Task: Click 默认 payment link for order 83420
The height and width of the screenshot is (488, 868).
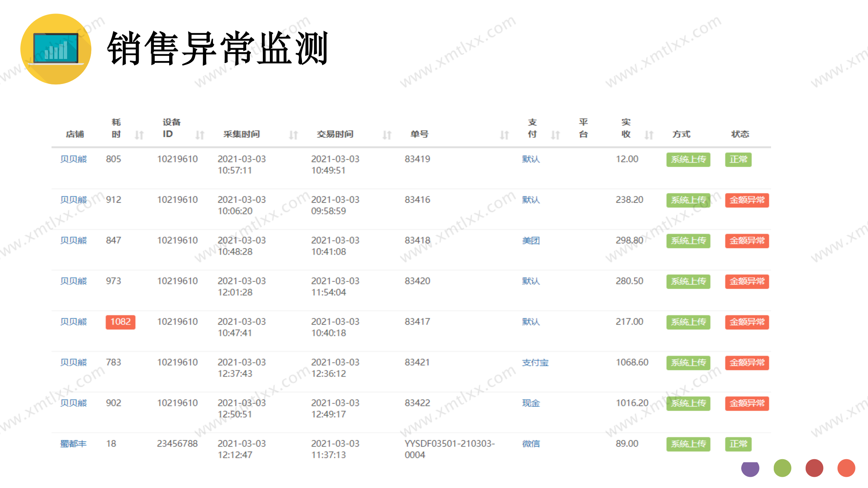Action: pos(531,281)
